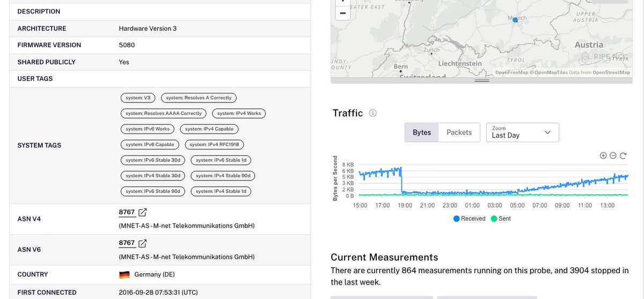644x299 pixels.
Task: Click the Austria label on the map
Action: point(589,45)
